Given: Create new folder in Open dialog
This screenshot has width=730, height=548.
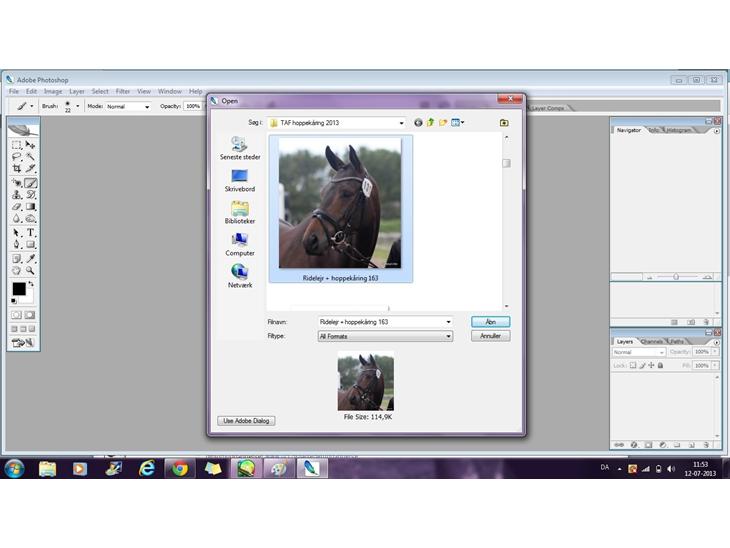Looking at the screenshot, I should [x=441, y=123].
